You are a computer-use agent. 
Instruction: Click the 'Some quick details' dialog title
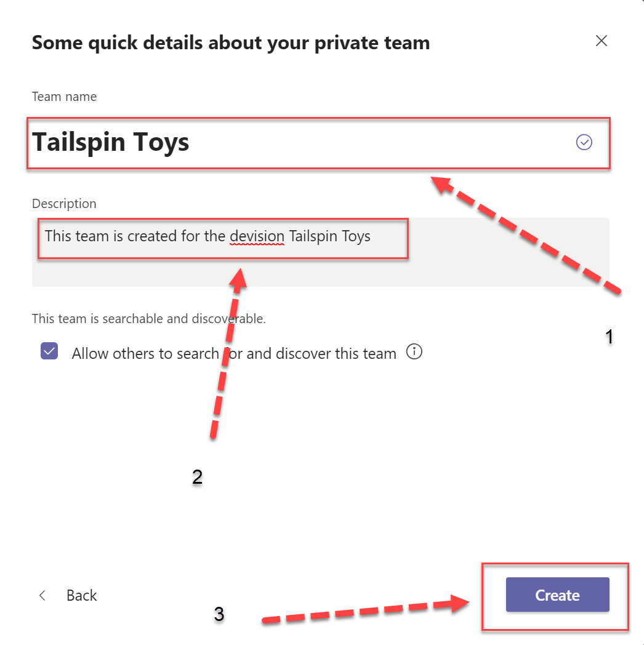coord(231,42)
